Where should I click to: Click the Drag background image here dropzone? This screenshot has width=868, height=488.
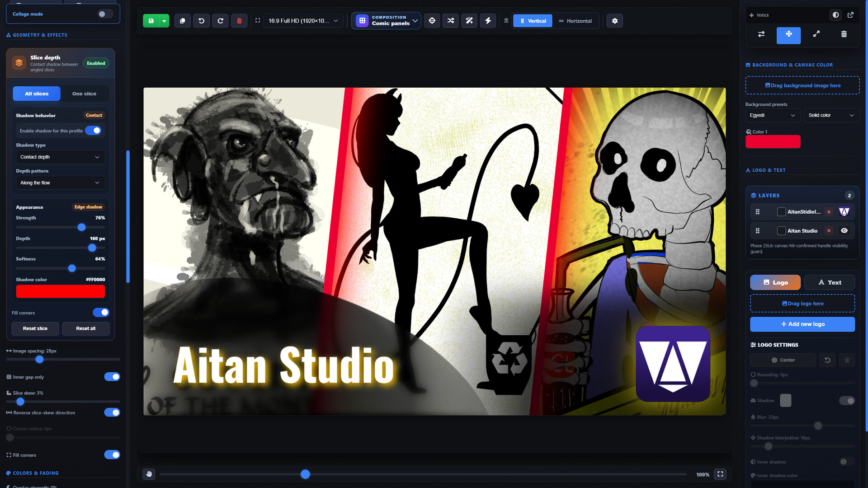(802, 85)
